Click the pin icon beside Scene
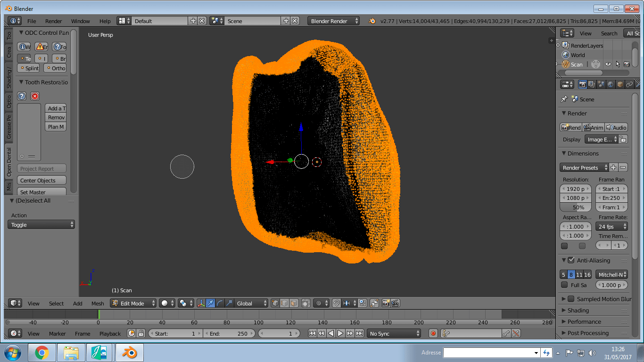 click(x=564, y=99)
